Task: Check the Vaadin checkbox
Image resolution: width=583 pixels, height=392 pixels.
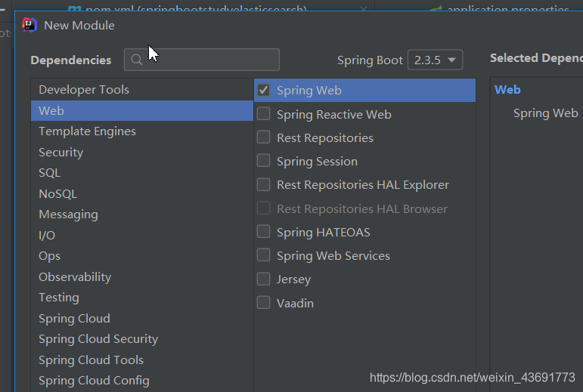Action: click(264, 303)
